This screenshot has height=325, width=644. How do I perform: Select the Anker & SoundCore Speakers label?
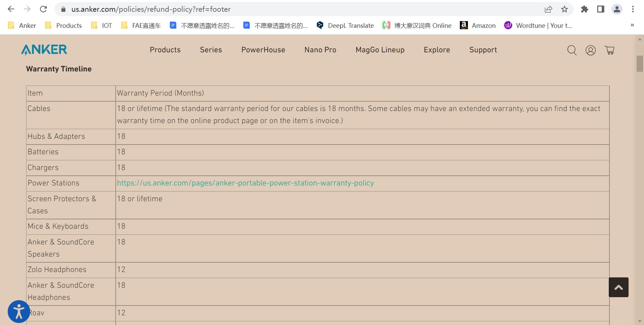click(x=61, y=248)
